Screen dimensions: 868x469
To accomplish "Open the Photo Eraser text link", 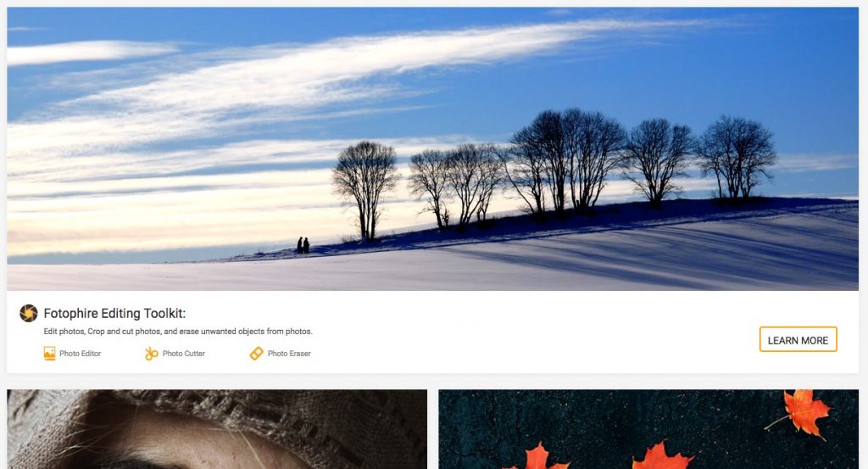I will pyautogui.click(x=289, y=354).
